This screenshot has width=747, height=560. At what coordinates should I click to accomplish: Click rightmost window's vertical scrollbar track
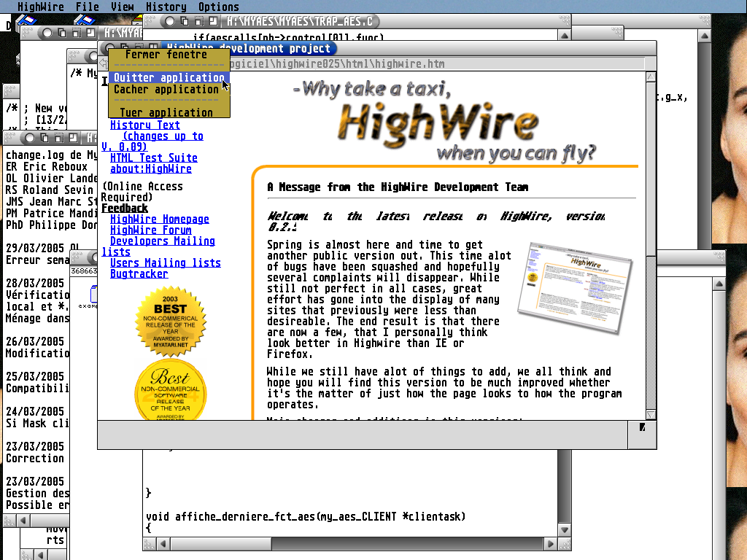pyautogui.click(x=705, y=145)
